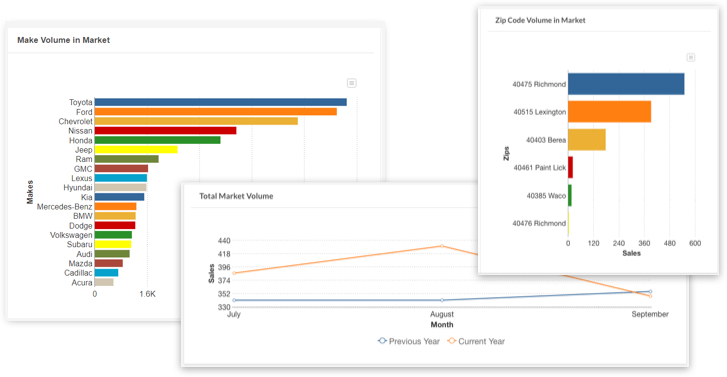Select the yellow Jeep bar

(x=136, y=150)
